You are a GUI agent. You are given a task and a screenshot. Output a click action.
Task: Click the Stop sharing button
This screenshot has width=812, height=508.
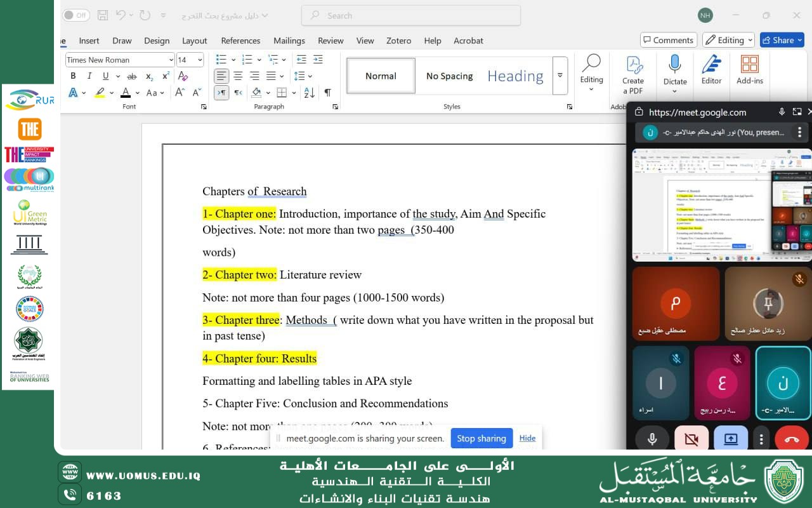coord(481,438)
